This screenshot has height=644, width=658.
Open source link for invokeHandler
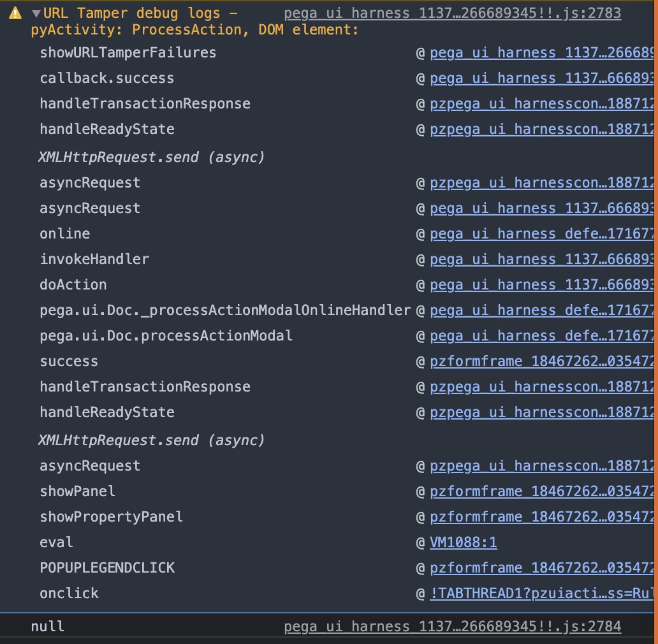click(x=542, y=260)
